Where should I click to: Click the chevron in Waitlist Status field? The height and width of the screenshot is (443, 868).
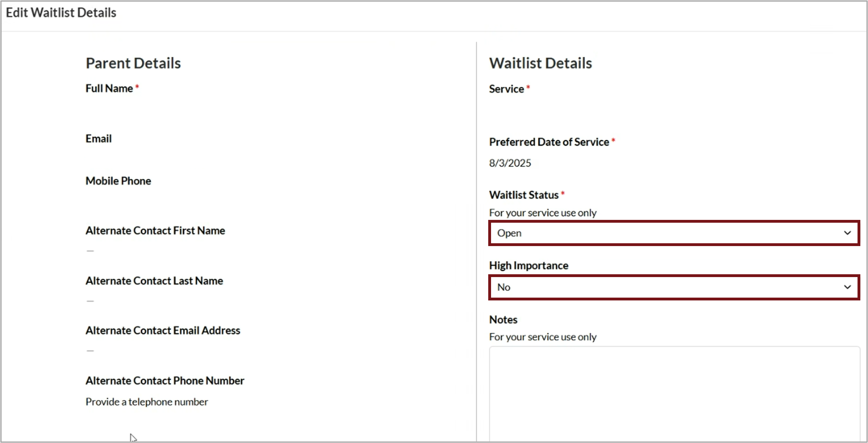point(847,233)
